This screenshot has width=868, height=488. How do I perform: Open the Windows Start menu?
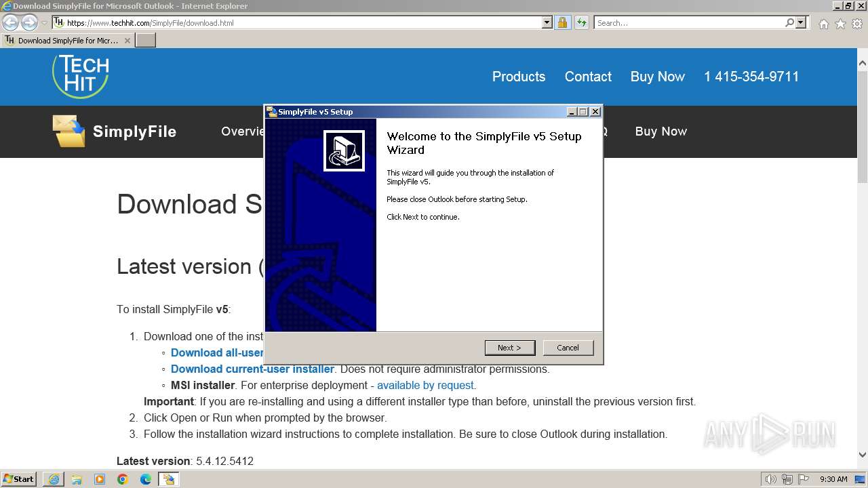click(x=19, y=479)
